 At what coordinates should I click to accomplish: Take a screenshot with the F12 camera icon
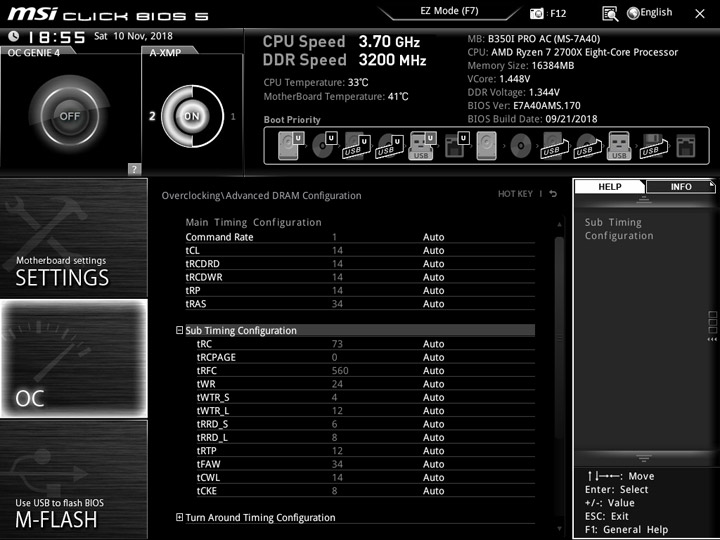pyautogui.click(x=536, y=13)
